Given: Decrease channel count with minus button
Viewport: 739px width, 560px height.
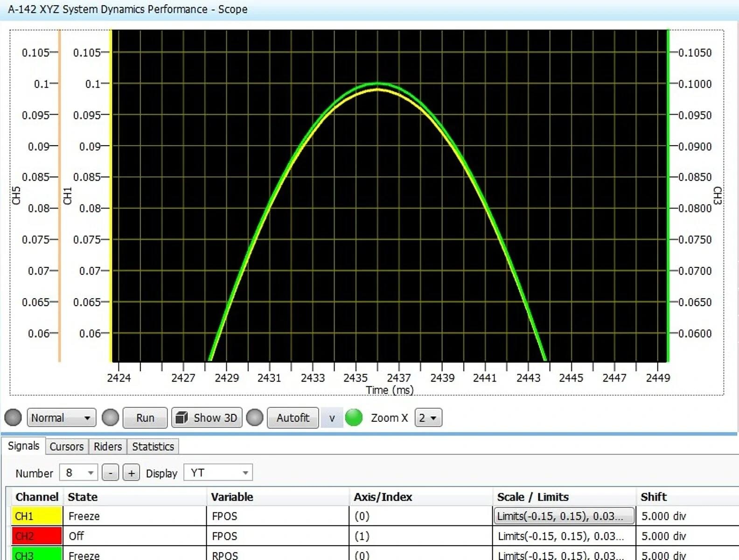Looking at the screenshot, I should pyautogui.click(x=111, y=473).
